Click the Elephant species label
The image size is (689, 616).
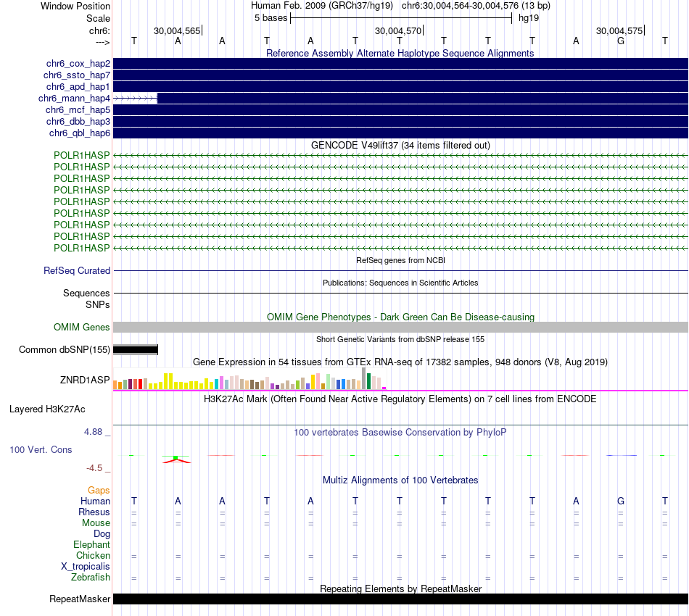(x=91, y=545)
